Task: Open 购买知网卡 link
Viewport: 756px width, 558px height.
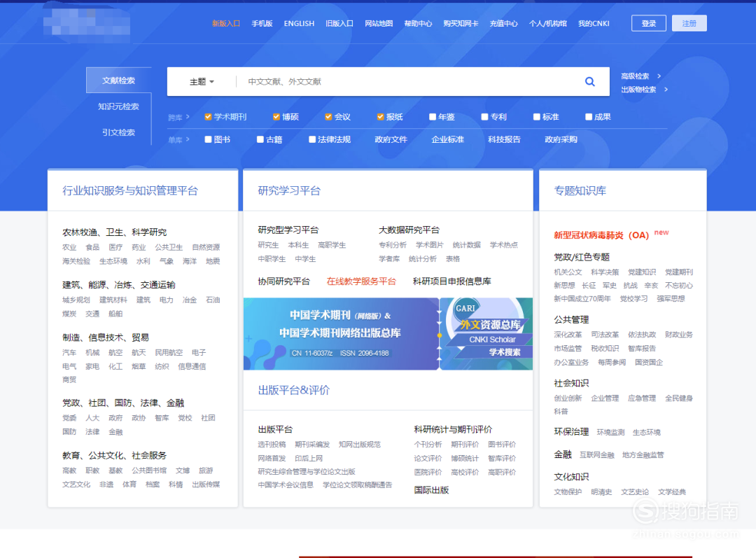Action: coord(461,23)
